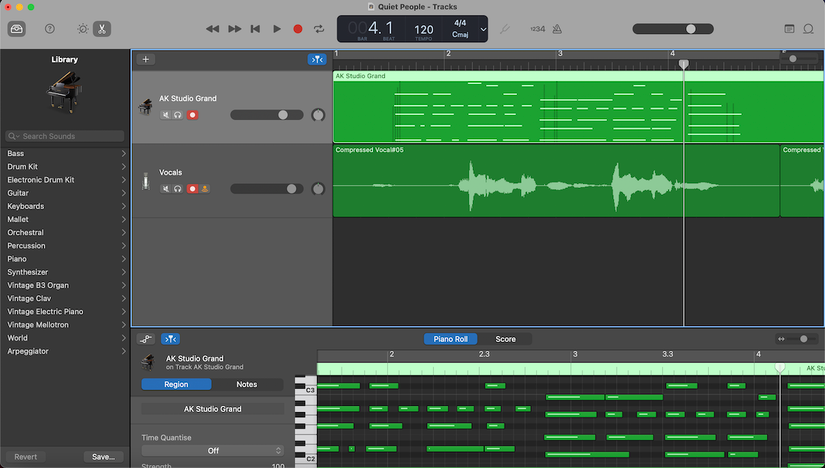Image resolution: width=825 pixels, height=468 pixels.
Task: Start playback with Play button
Action: (277, 29)
